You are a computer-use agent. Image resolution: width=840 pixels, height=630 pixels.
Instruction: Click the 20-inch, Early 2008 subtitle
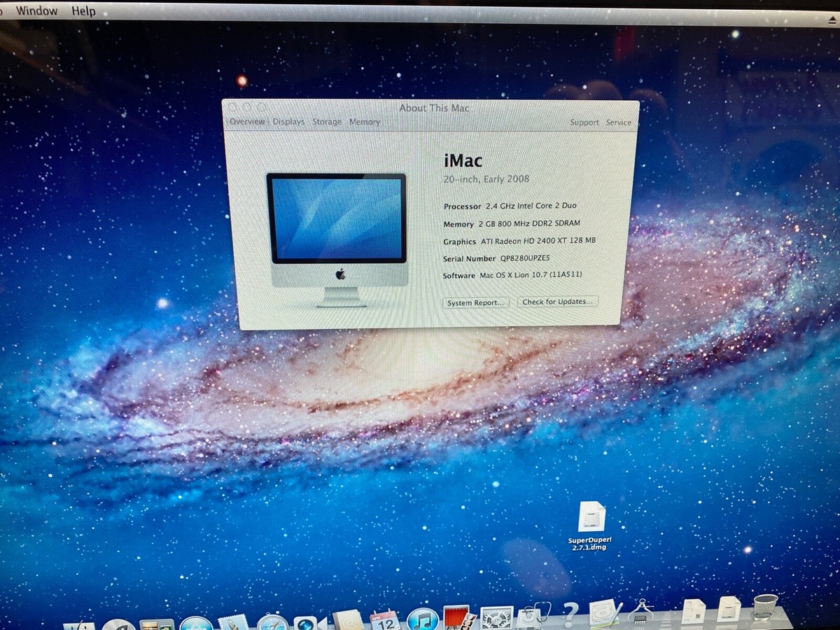[486, 178]
